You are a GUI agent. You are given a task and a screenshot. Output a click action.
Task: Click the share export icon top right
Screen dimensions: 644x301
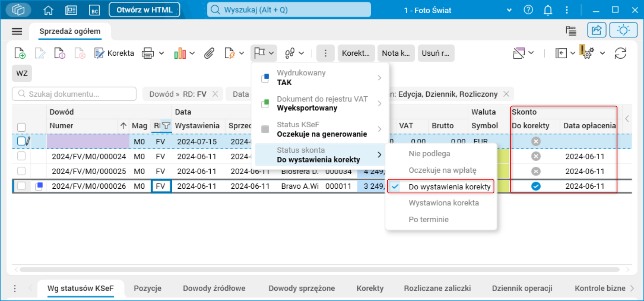(597, 31)
